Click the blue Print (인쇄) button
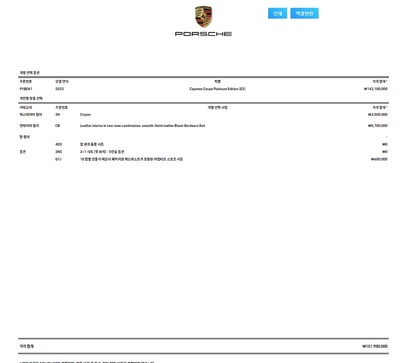Image resolution: width=400 pixels, height=363 pixels. coord(277,13)
